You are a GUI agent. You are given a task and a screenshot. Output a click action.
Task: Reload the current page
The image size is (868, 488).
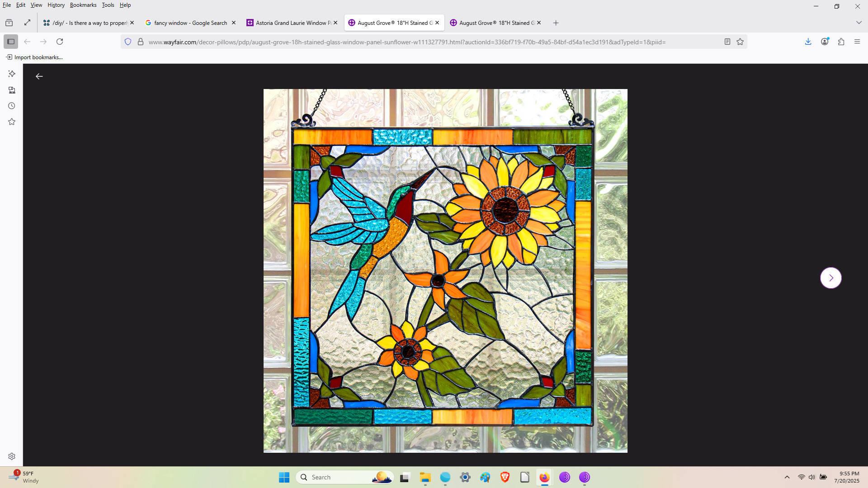coord(60,42)
